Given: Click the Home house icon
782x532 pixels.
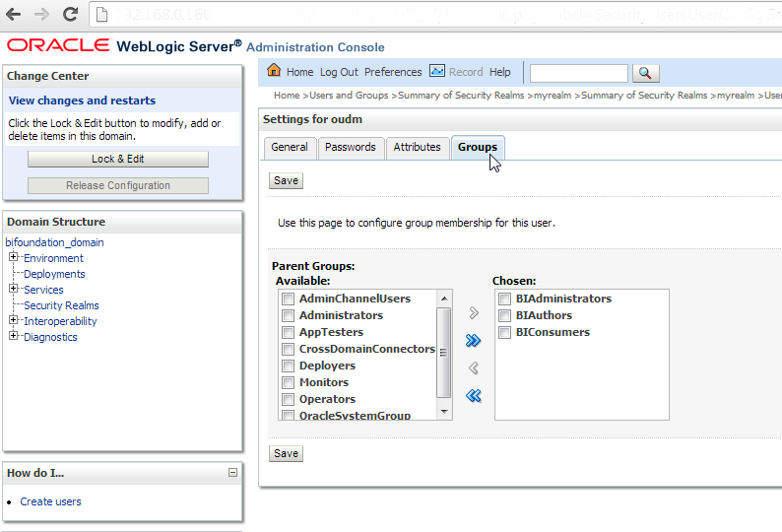Looking at the screenshot, I should click(x=274, y=70).
